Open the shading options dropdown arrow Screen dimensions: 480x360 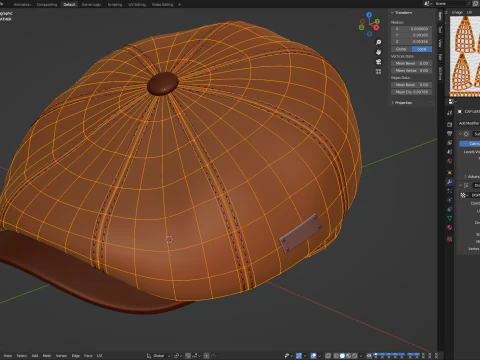point(361,356)
